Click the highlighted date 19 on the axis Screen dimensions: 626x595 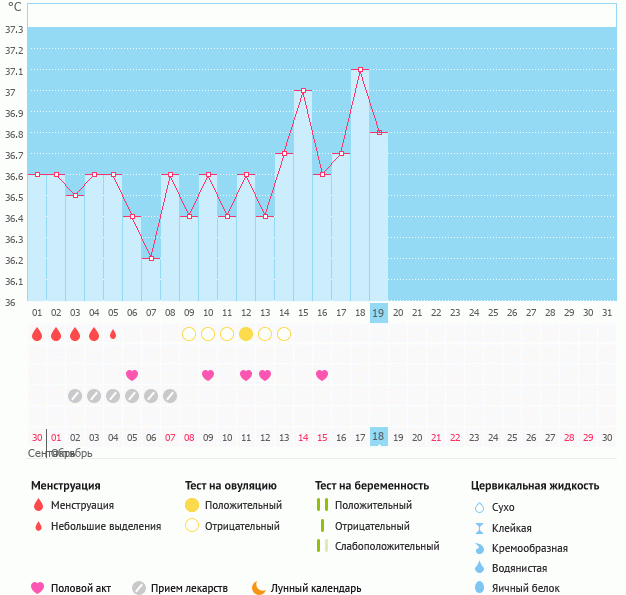coord(379,313)
